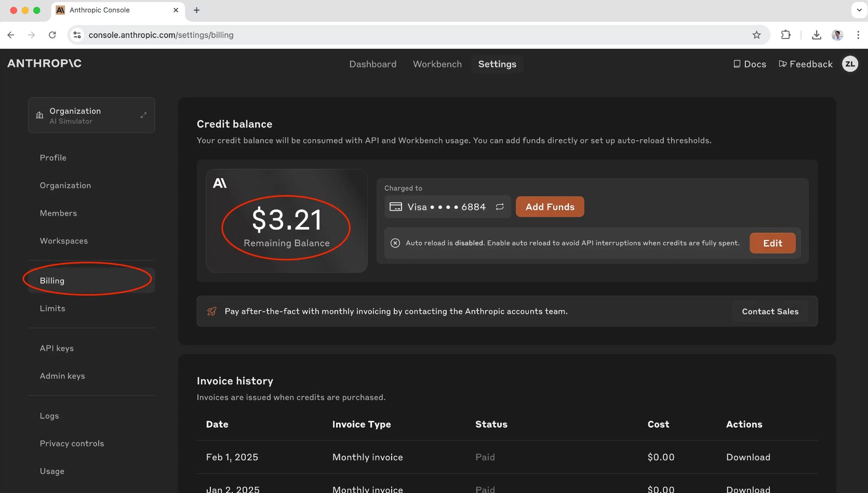Click the Chrome profile picture

click(837, 35)
